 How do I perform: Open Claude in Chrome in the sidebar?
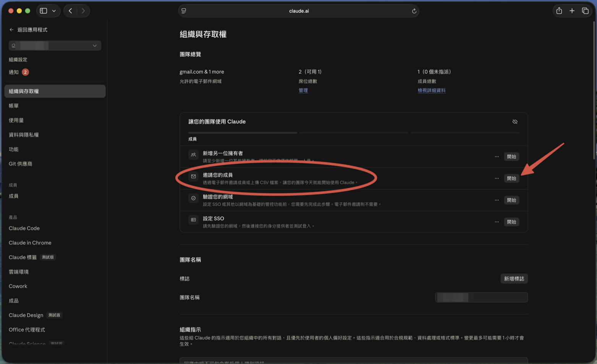30,243
